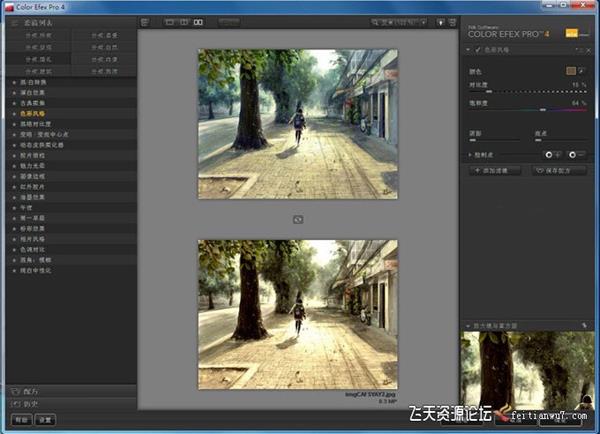Viewport: 600px width, 434px height.
Task: Click the add negative control point icon
Action: pyautogui.click(x=574, y=155)
